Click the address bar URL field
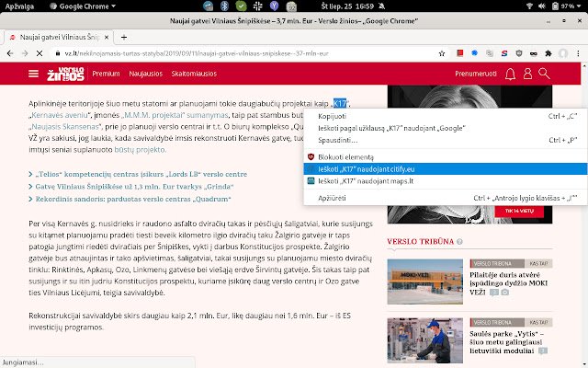The image size is (588, 368). [x=243, y=53]
